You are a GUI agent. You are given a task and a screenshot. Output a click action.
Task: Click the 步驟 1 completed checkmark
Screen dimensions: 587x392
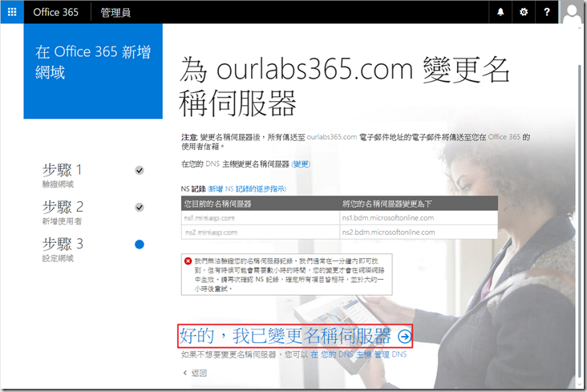[140, 171]
